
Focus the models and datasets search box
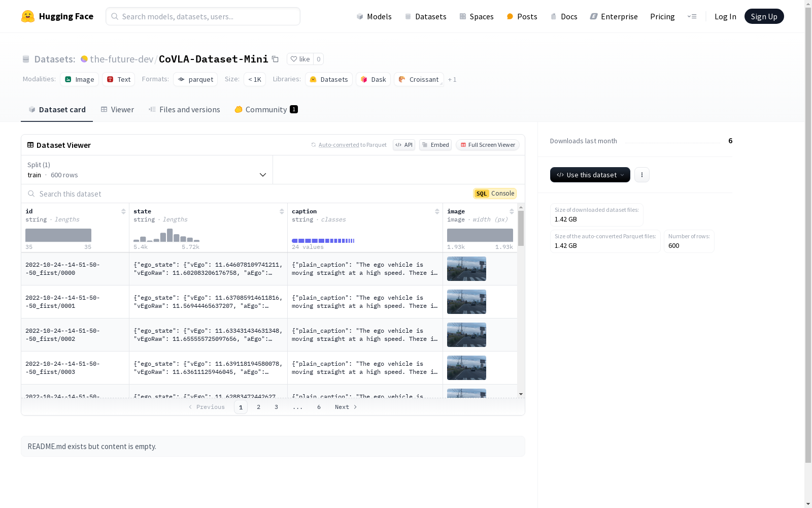[x=203, y=16]
